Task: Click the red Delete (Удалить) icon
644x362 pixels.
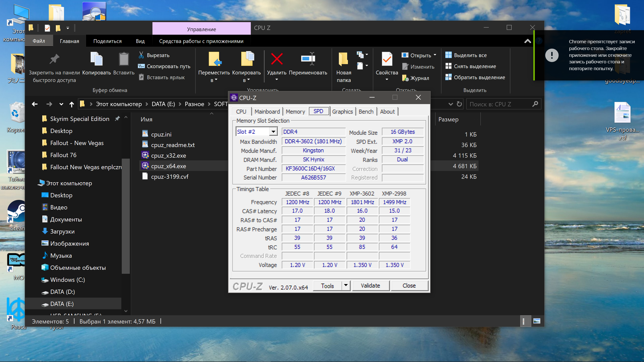Action: tap(276, 59)
